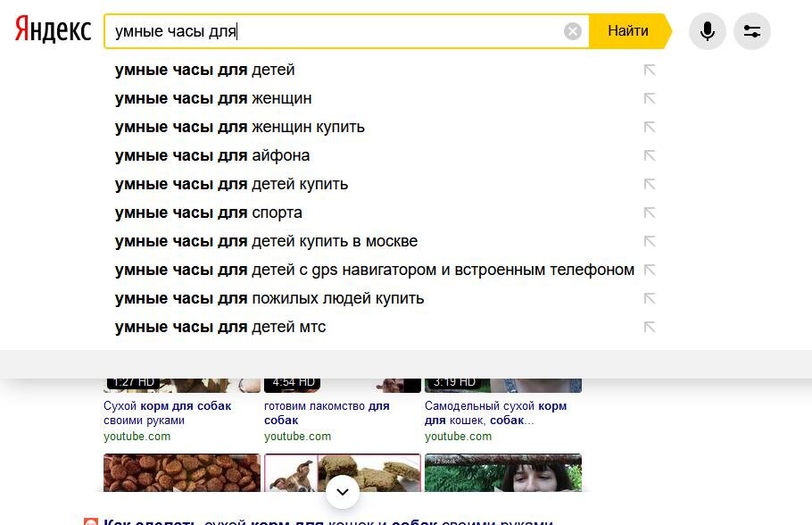This screenshot has height=525, width=812.
Task: Click fill arrow beside gps навигатором suggestion
Action: coord(650,270)
